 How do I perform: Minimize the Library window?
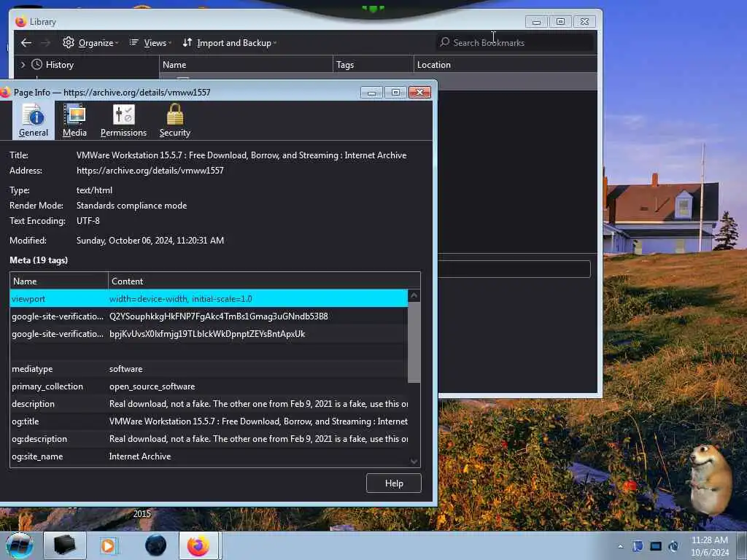tap(536, 22)
